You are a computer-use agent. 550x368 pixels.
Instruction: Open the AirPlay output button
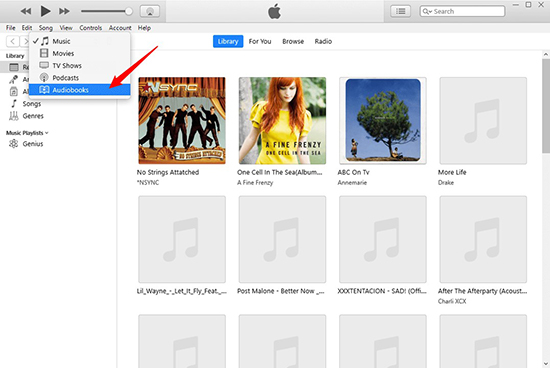150,11
